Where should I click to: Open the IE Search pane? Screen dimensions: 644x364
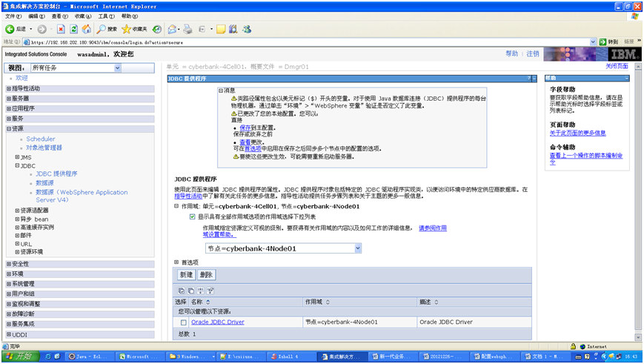point(107,29)
